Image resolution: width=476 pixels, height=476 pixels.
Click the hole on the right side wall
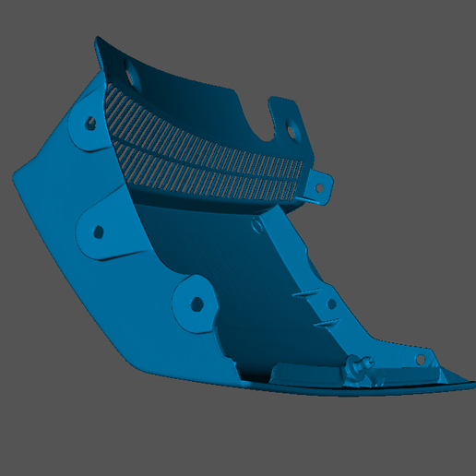[332, 304]
